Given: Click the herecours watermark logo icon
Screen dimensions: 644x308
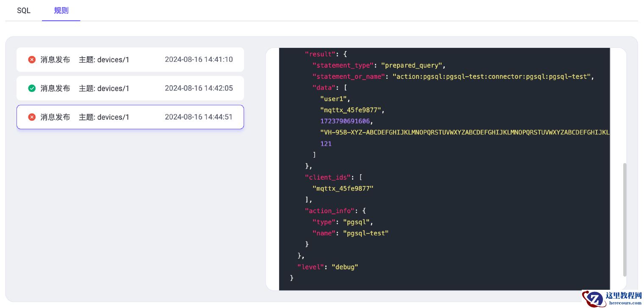Looking at the screenshot, I should pyautogui.click(x=594, y=299).
